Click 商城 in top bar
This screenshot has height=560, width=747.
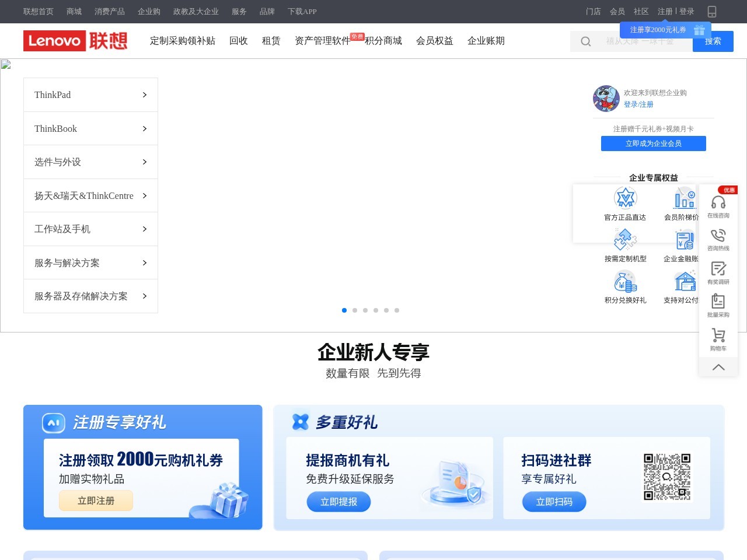tap(74, 12)
